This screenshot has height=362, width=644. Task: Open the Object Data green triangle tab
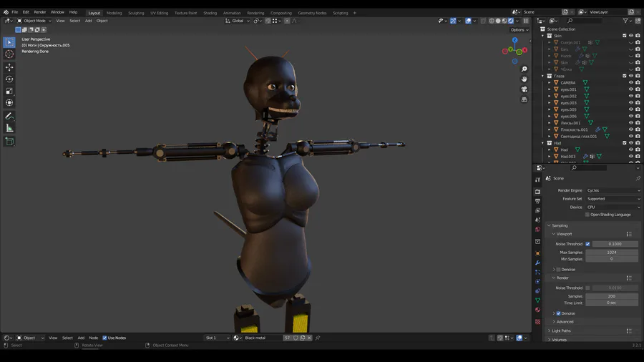[x=537, y=300]
